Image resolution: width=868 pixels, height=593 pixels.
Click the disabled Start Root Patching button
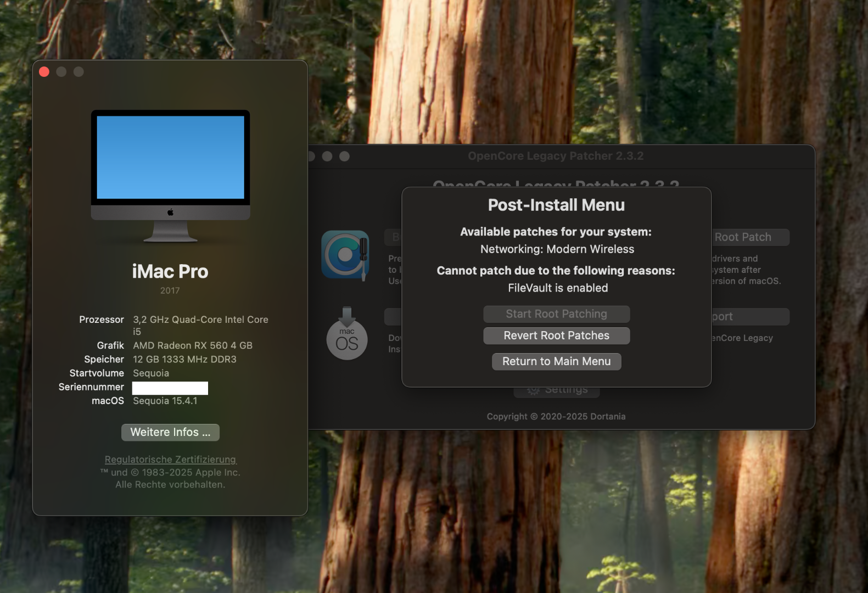click(556, 314)
